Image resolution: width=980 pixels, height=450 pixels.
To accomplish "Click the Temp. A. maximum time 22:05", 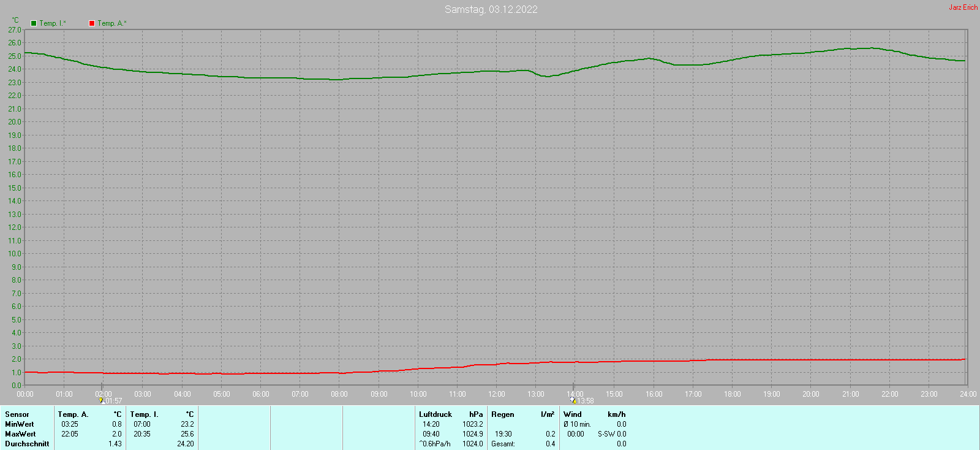I will pyautogui.click(x=70, y=434).
